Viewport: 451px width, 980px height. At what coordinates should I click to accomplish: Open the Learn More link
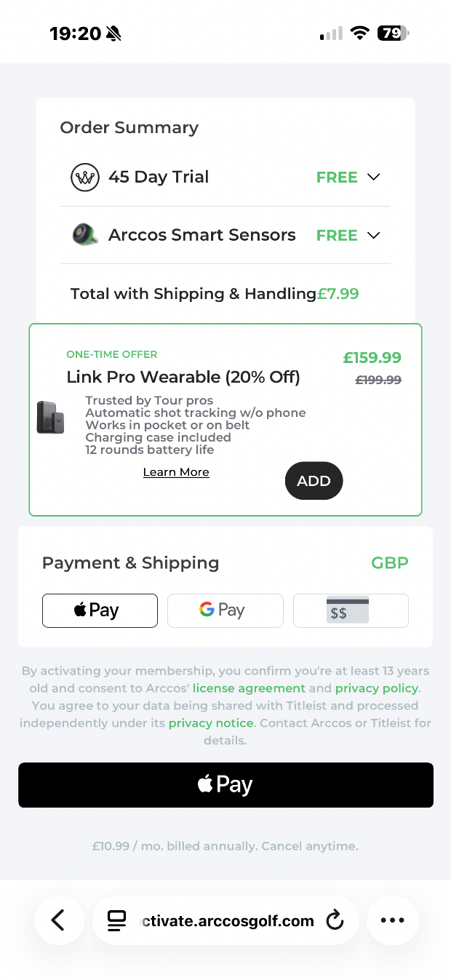point(176,472)
